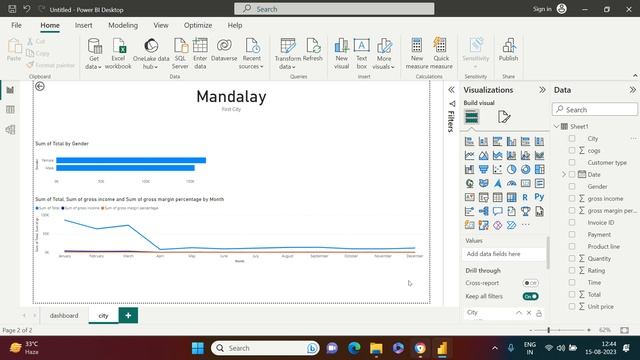Open the Recent sources dropdown
The width and height of the screenshot is (640, 360).
point(251,53)
